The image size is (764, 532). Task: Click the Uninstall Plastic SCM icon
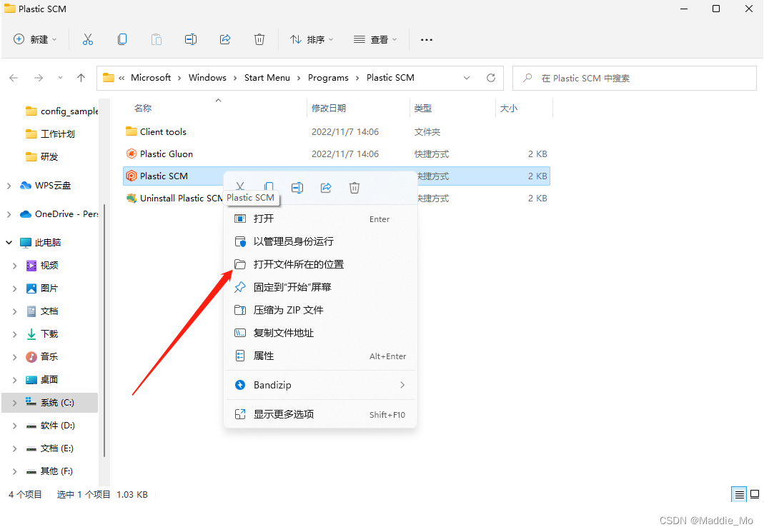131,198
